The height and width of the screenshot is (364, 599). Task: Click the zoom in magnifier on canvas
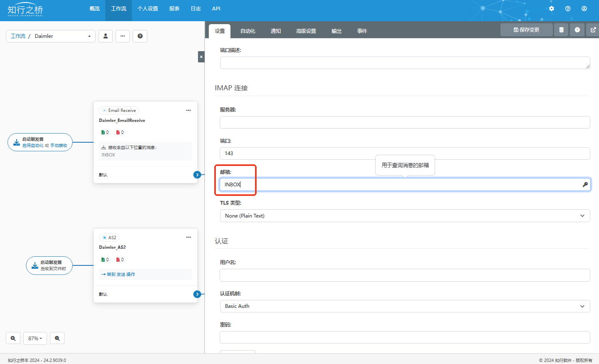[x=13, y=338]
